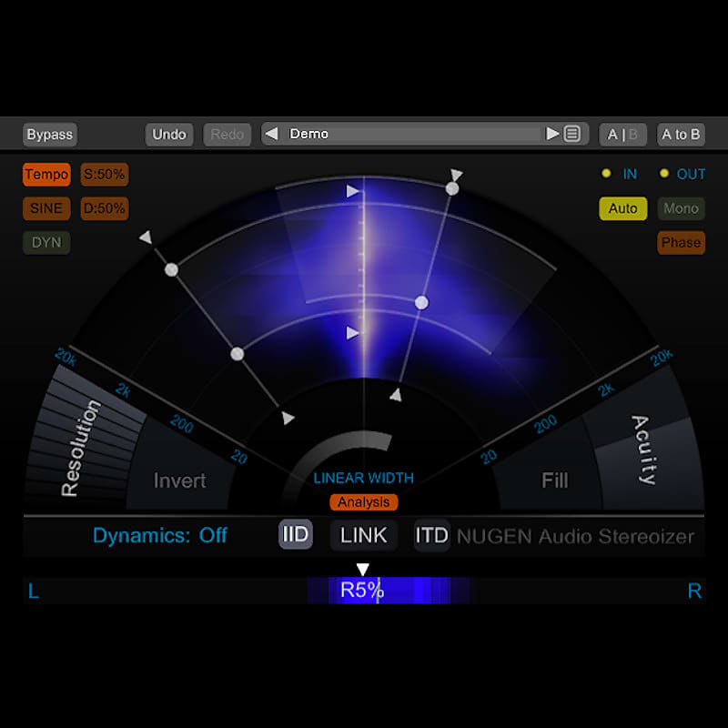Toggle the Invert function
The width and height of the screenshot is (728, 728).
(179, 480)
